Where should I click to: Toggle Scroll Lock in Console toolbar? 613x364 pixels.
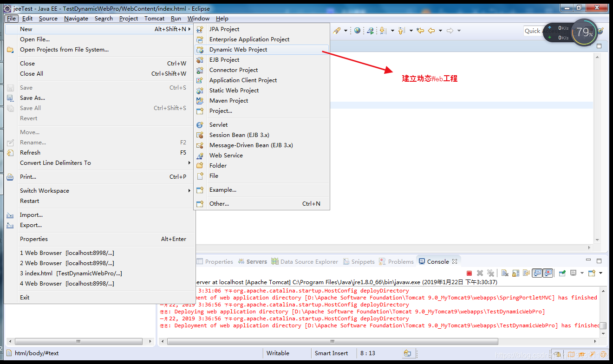point(515,273)
